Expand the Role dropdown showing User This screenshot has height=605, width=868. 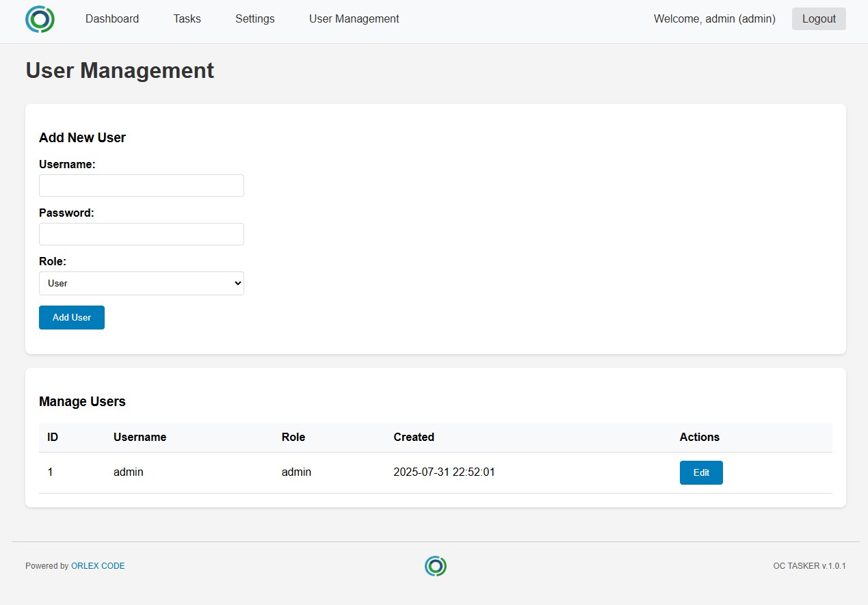click(142, 284)
